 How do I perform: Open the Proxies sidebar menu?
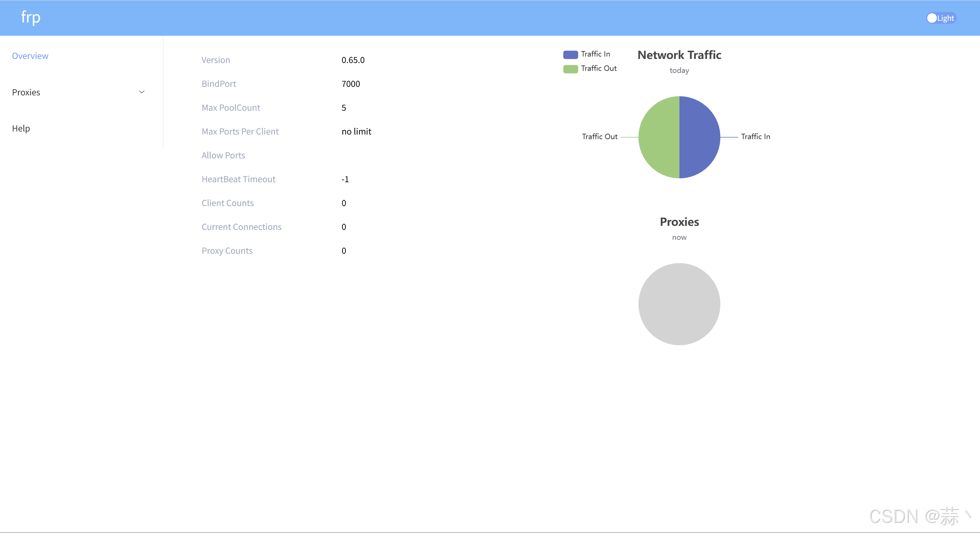tap(26, 92)
